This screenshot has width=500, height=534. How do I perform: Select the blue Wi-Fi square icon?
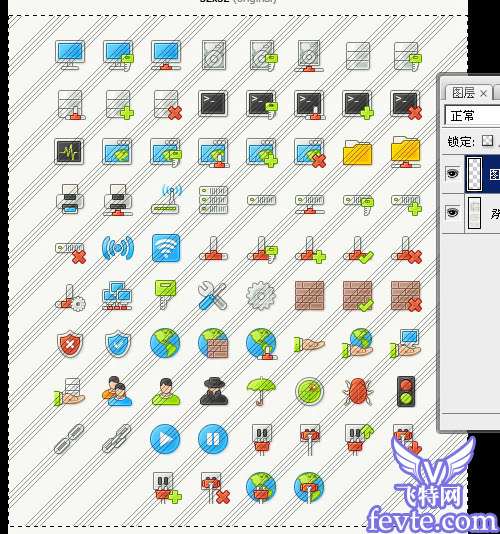click(x=166, y=248)
